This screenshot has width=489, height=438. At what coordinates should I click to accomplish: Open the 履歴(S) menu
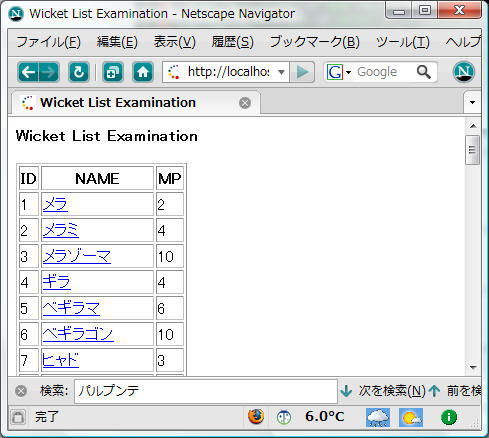(x=233, y=42)
